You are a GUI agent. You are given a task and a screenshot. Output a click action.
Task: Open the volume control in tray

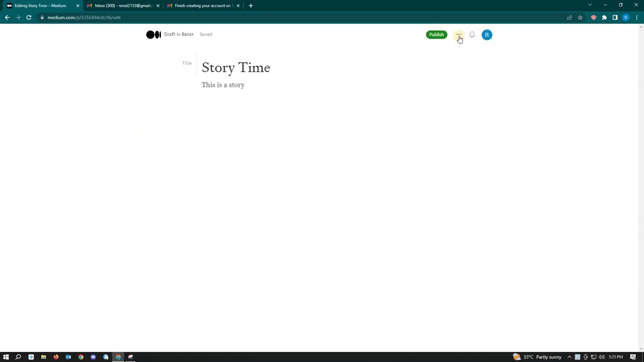[602, 357]
